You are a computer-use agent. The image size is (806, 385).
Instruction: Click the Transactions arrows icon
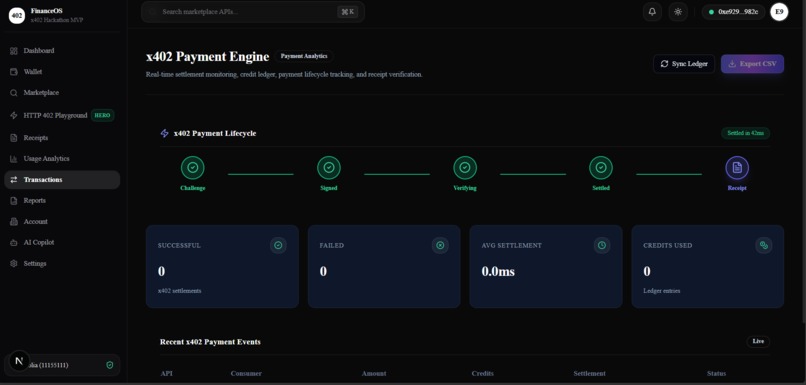point(14,180)
